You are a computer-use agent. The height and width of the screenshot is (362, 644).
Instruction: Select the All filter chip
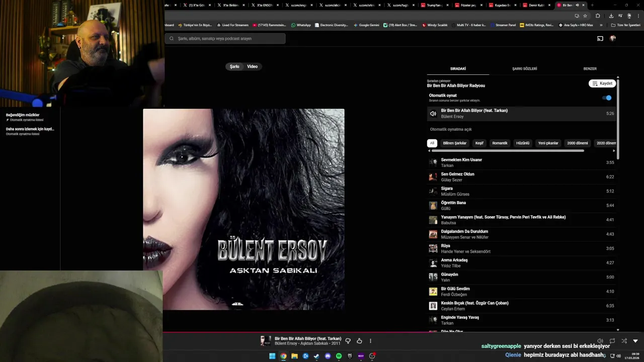coord(432,143)
